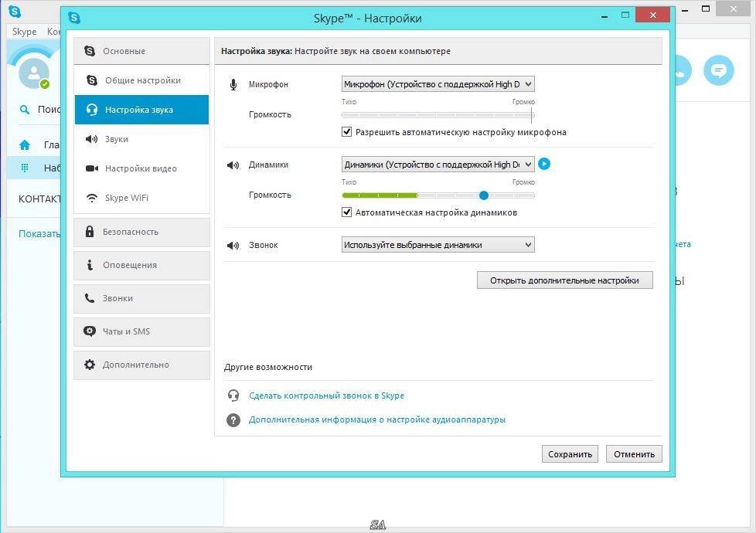Viewport: 756px width, 533px height.
Task: Click the headset icon on Настройка звука
Action: click(92, 110)
